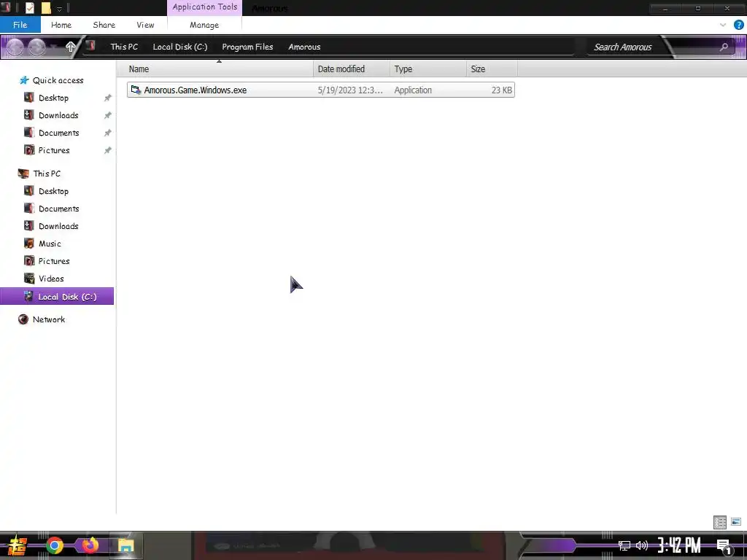
Task: Click the search magnifier icon
Action: (724, 47)
